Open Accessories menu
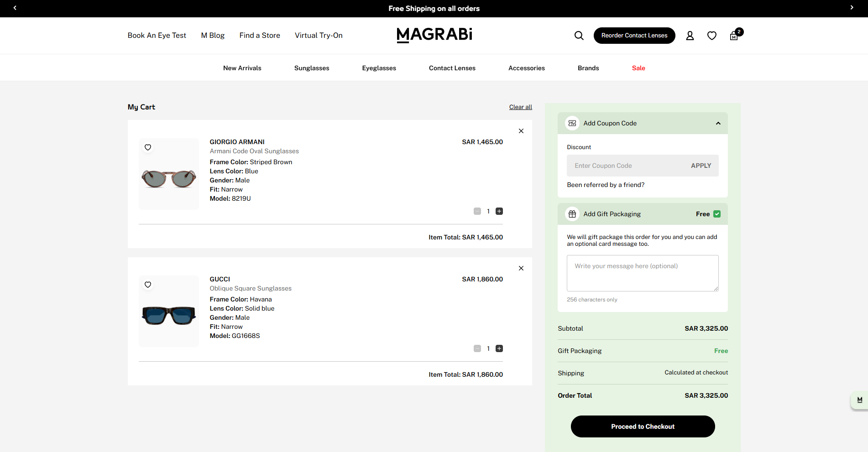This screenshot has height=452, width=868. tap(527, 68)
